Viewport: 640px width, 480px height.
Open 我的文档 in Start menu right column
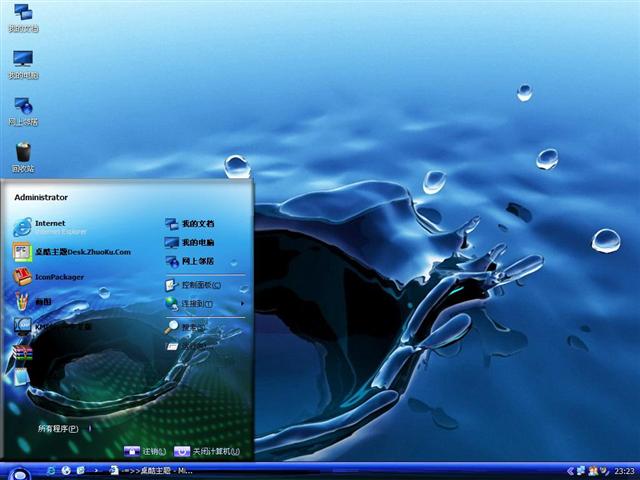click(x=197, y=223)
